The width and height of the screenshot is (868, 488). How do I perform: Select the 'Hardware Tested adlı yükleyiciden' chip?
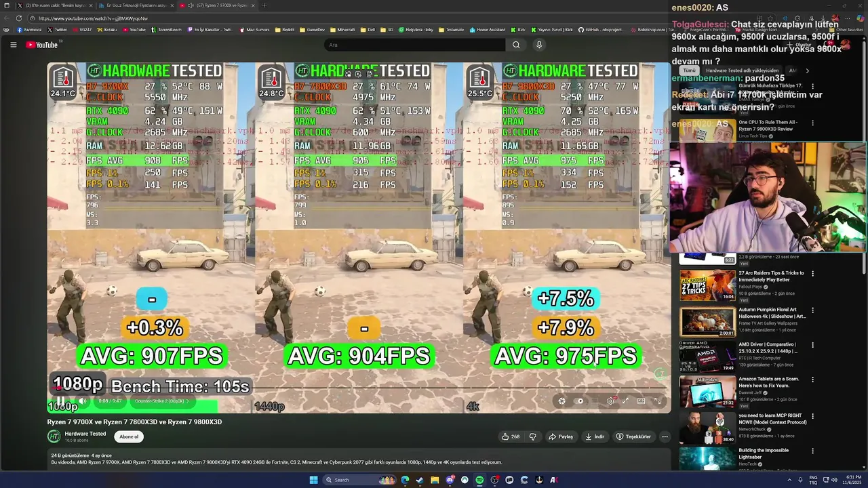tap(742, 70)
